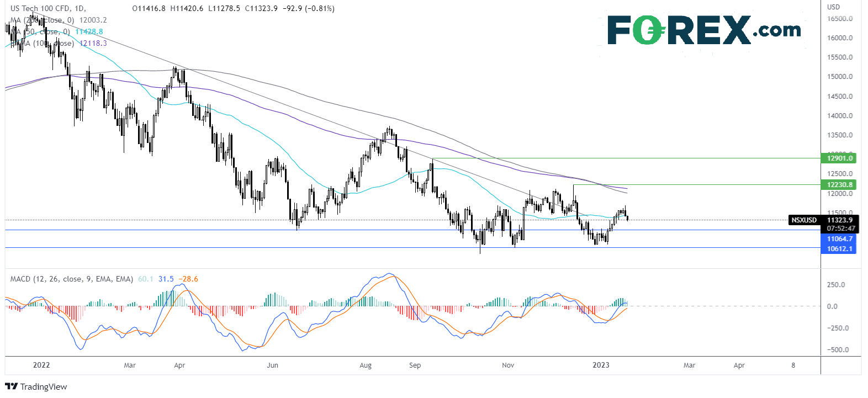Click the "US Tech 100 CFD, 1D" title
This screenshot has width=868, height=398.
pyautogui.click(x=49, y=8)
